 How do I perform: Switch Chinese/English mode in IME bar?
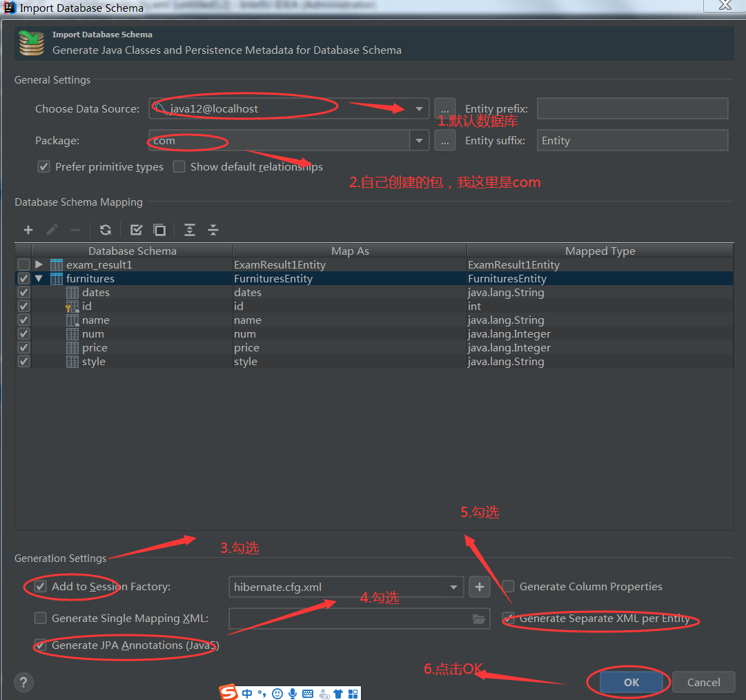coord(247,694)
